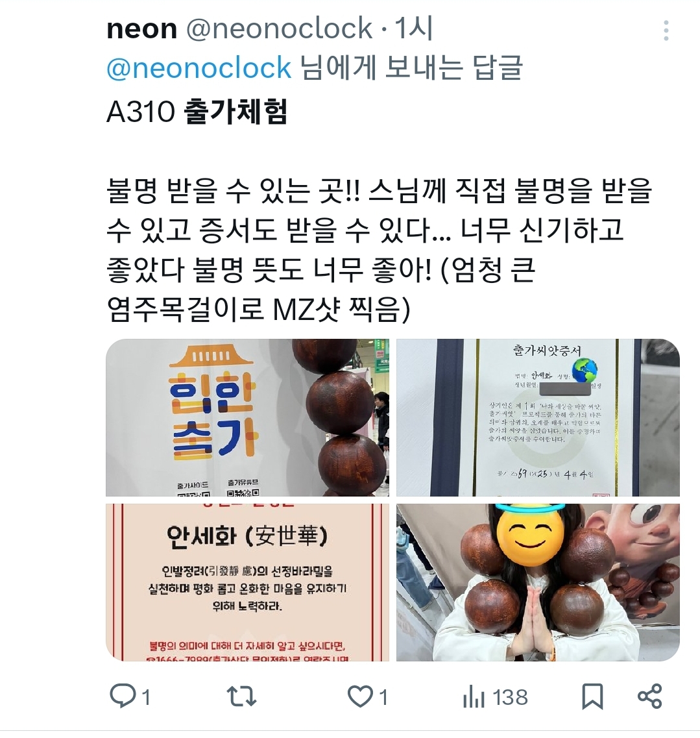Open neon's profile from display name

click(141, 29)
